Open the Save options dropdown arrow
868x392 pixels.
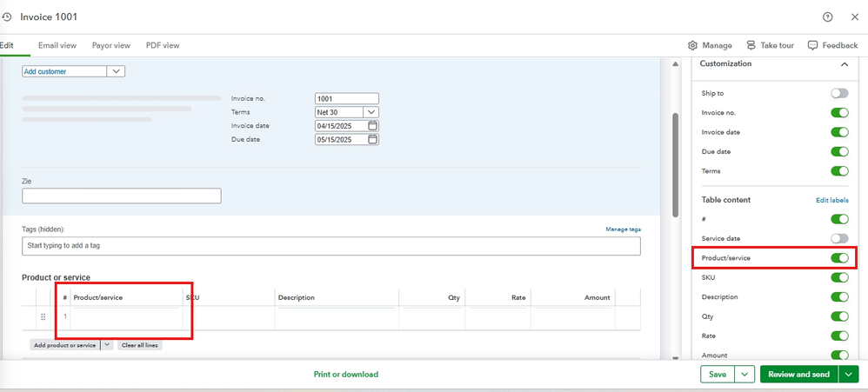point(744,375)
